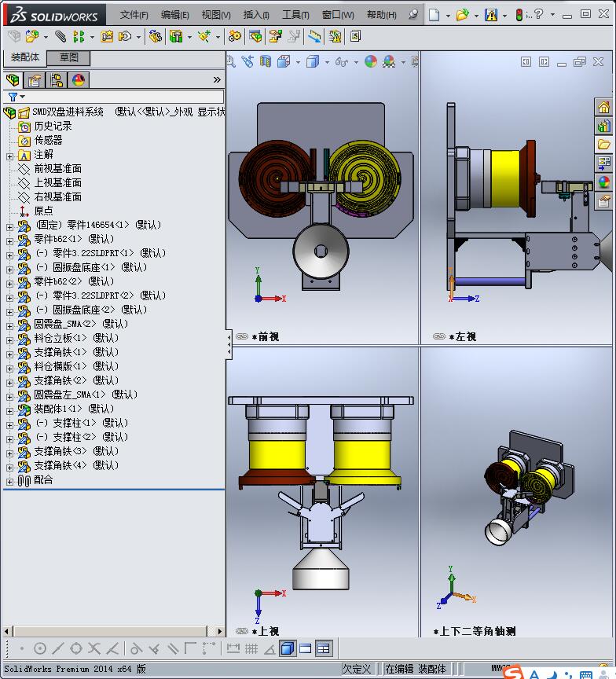Image resolution: width=616 pixels, height=679 pixels.
Task: Toggle the view link icon beside *上视
Action: click(x=242, y=631)
